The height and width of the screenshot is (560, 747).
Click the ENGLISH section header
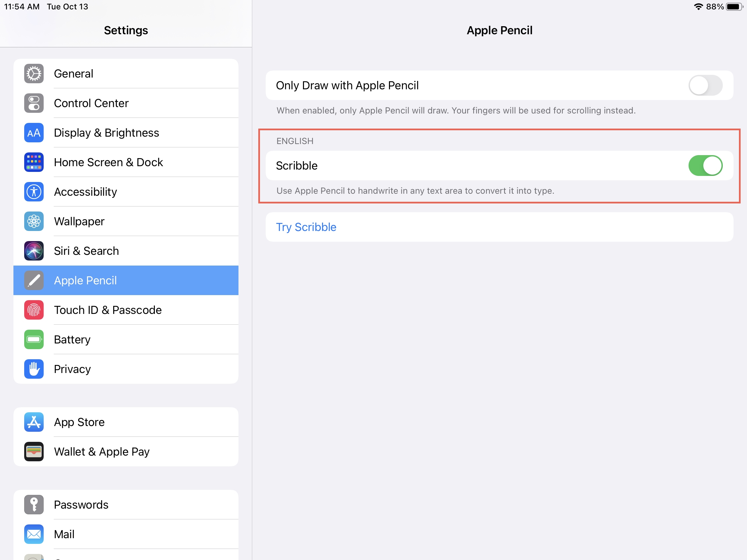[x=295, y=141]
